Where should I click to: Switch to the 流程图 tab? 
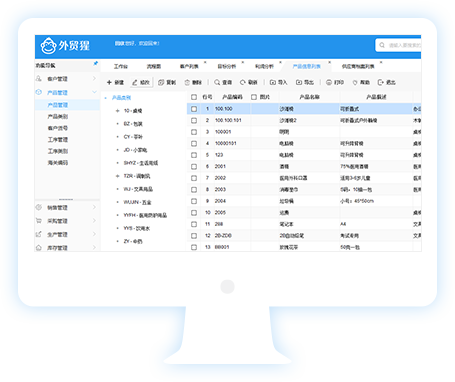[x=154, y=66]
